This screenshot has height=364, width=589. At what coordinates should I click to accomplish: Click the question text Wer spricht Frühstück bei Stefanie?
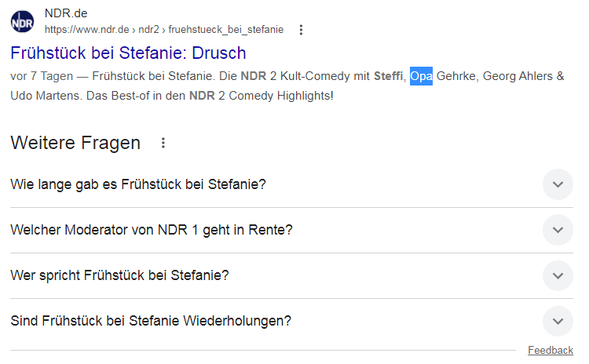[119, 276]
